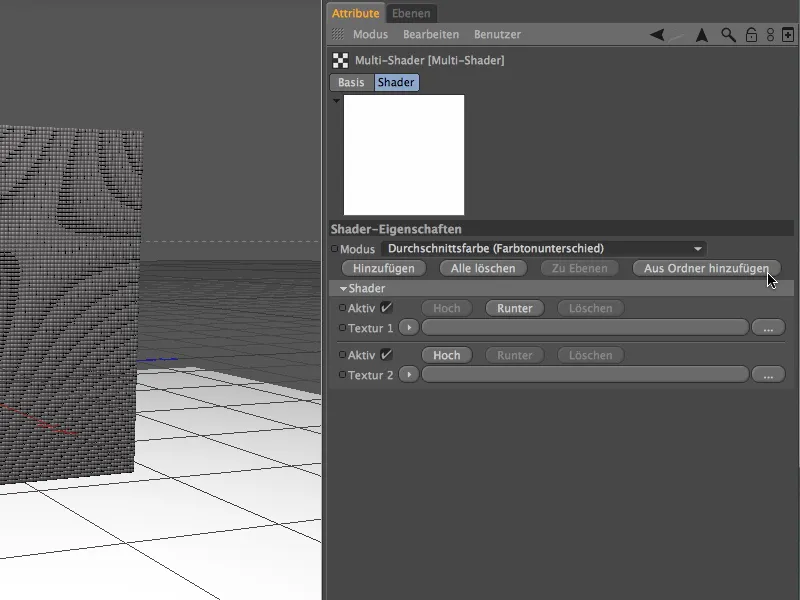Click the new Attribute manager plus icon
Screen dimensions: 800x600
coord(788,35)
